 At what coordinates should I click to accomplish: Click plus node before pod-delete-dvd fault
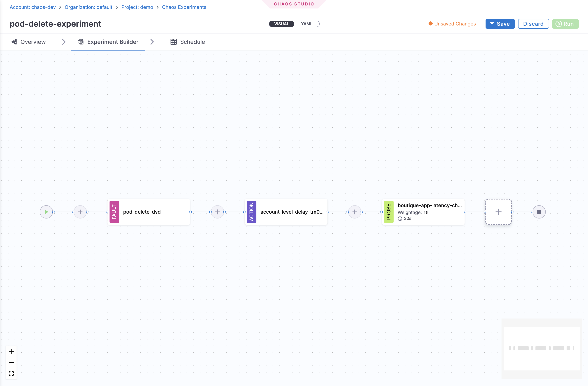point(80,212)
